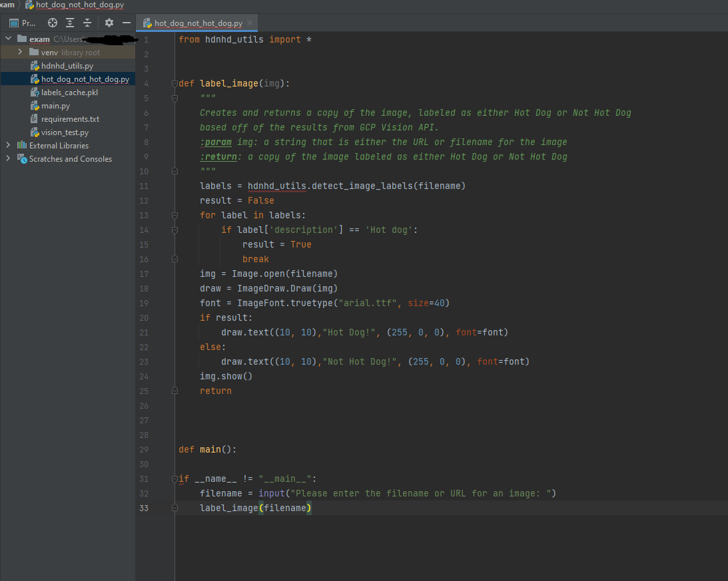Screen dimensions: 728x581
Task: Click the External Libraries bar-chart icon
Action: tap(21, 146)
